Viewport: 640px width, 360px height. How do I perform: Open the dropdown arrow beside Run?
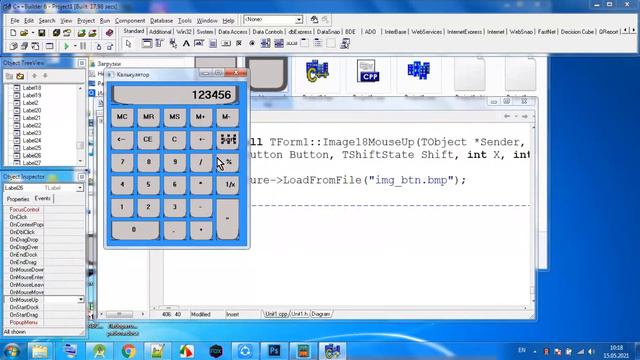click(75, 46)
